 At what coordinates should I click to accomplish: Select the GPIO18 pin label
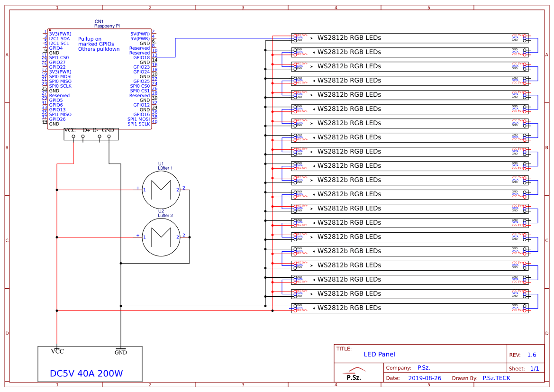[x=141, y=58]
